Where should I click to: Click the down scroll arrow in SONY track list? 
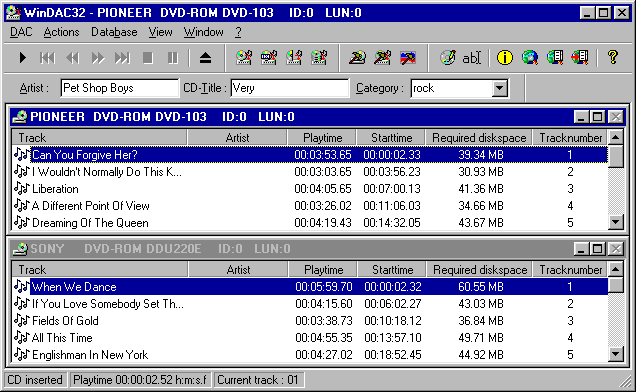(616, 354)
